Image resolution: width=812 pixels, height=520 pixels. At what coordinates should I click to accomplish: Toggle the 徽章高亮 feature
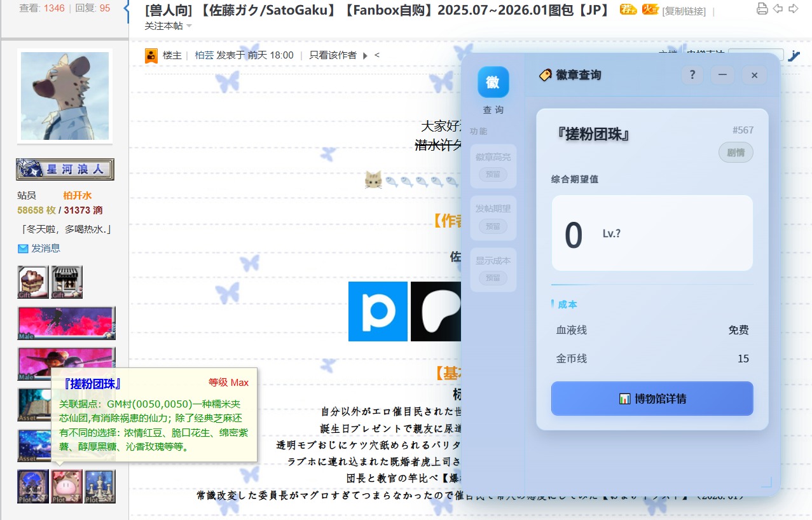coord(493,165)
